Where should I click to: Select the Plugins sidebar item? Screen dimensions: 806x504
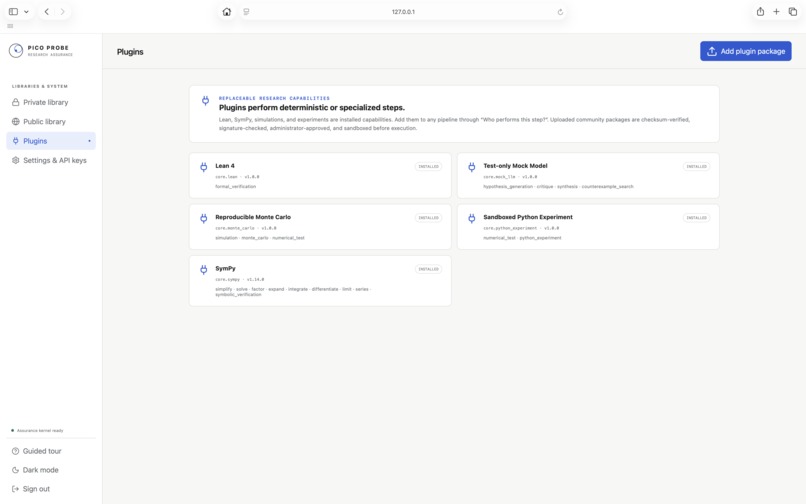pyautogui.click(x=51, y=141)
